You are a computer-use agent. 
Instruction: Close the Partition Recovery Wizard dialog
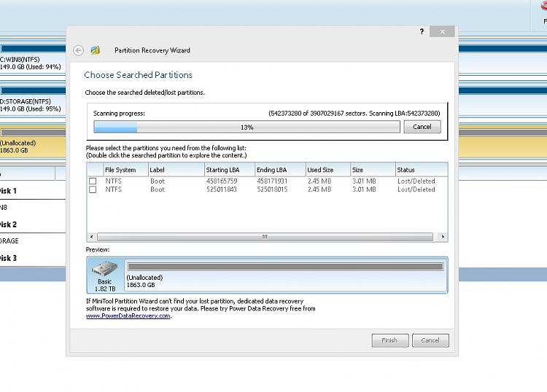(x=442, y=32)
